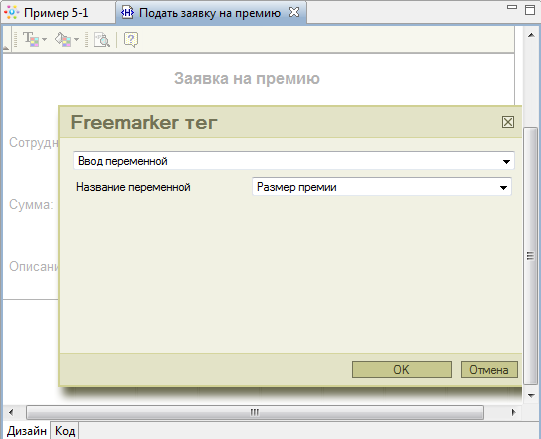Screen dimensions: 541x439
Task: Click the preview magnifier toolbar icon
Action: 102,40
